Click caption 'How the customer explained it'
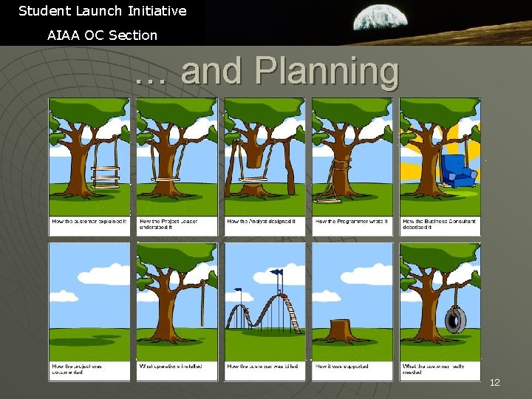The image size is (532, 399). (89, 221)
